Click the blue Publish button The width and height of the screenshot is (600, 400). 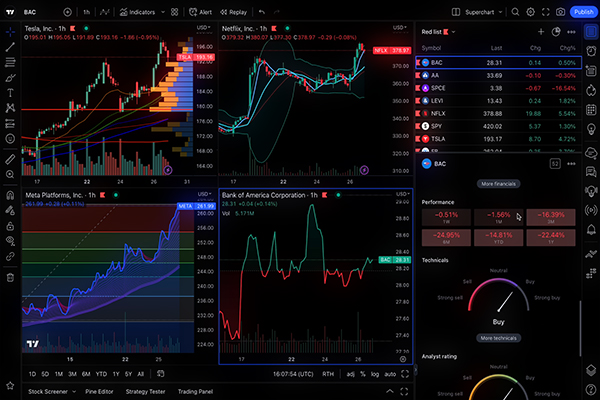(x=582, y=12)
